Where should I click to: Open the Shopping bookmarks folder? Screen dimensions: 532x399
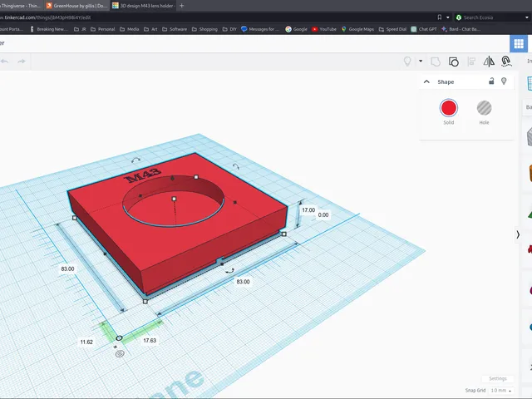click(x=204, y=29)
